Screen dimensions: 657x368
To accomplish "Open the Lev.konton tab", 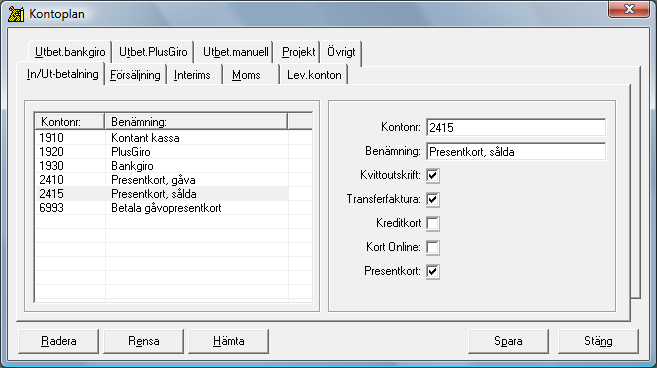I will (x=314, y=75).
